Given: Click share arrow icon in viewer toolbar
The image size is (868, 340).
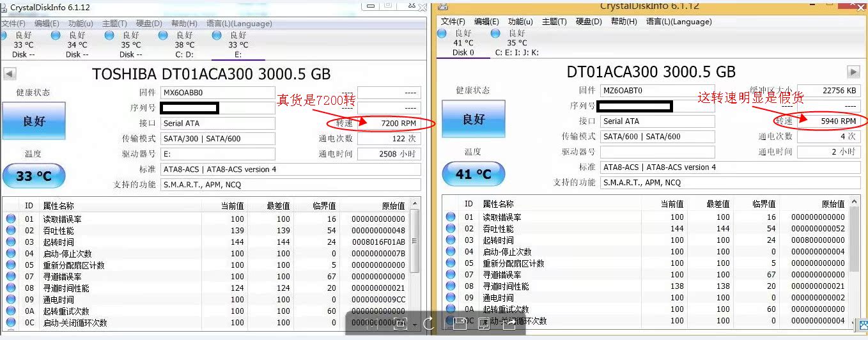Looking at the screenshot, I should point(509,324).
